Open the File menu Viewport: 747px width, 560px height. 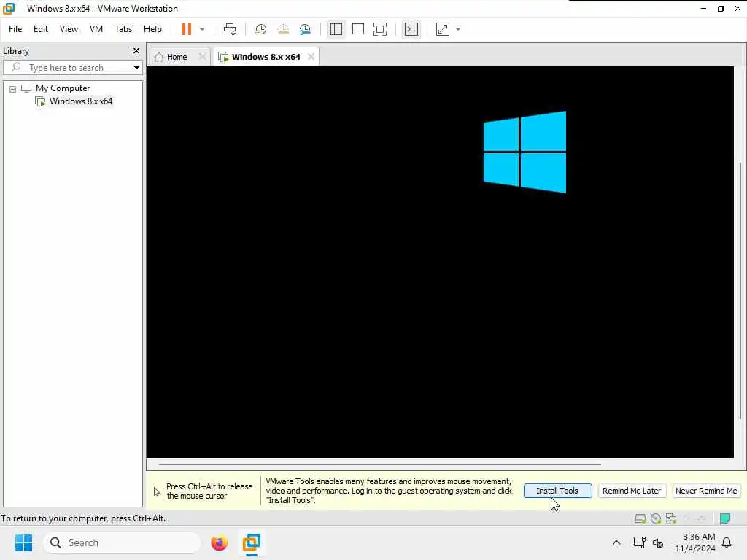pos(15,29)
